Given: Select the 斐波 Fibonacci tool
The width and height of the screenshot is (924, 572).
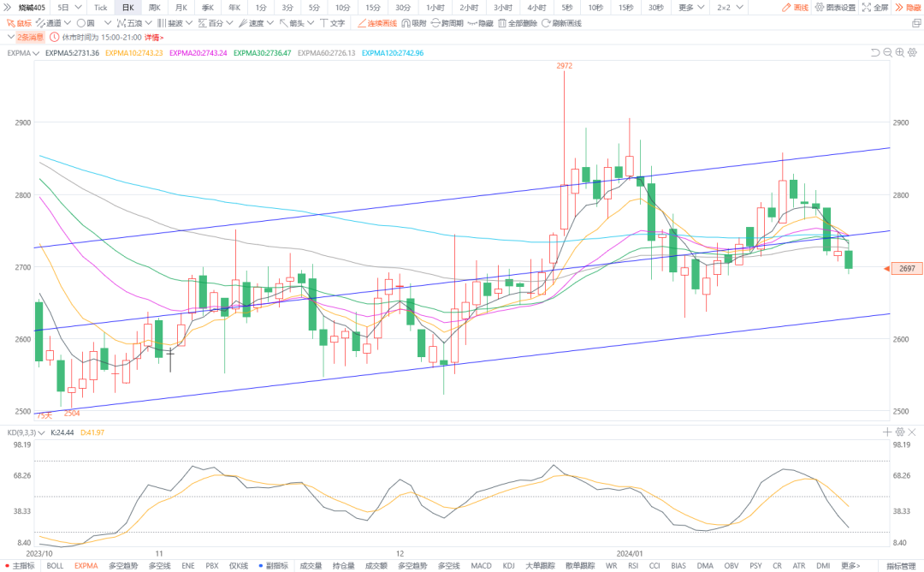Looking at the screenshot, I should 170,23.
